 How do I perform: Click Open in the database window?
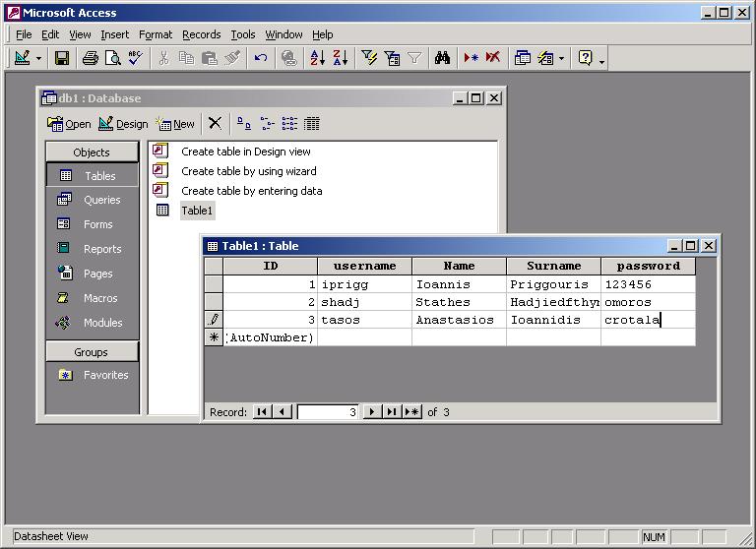69,124
